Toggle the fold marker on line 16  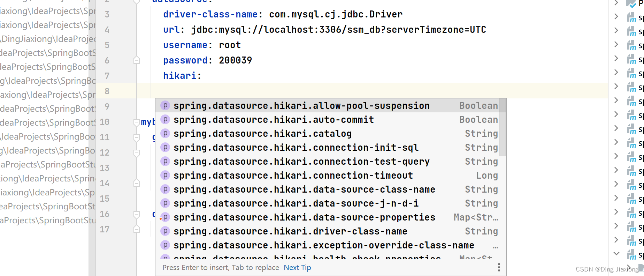click(137, 214)
